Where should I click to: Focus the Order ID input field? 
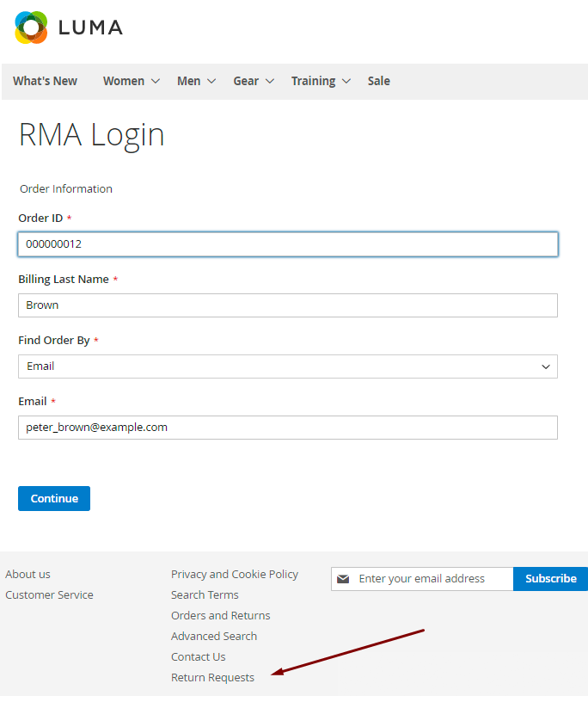[x=287, y=244]
